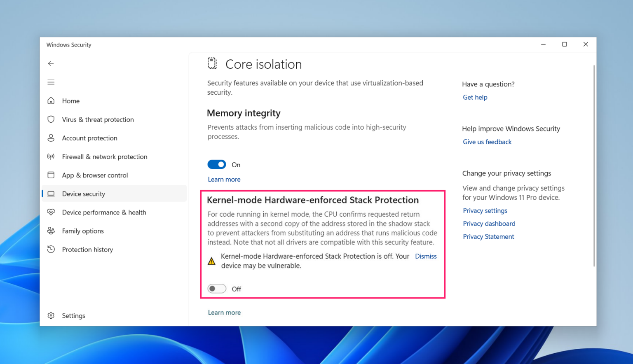633x364 pixels.
Task: Open Family options page
Action: (114, 231)
